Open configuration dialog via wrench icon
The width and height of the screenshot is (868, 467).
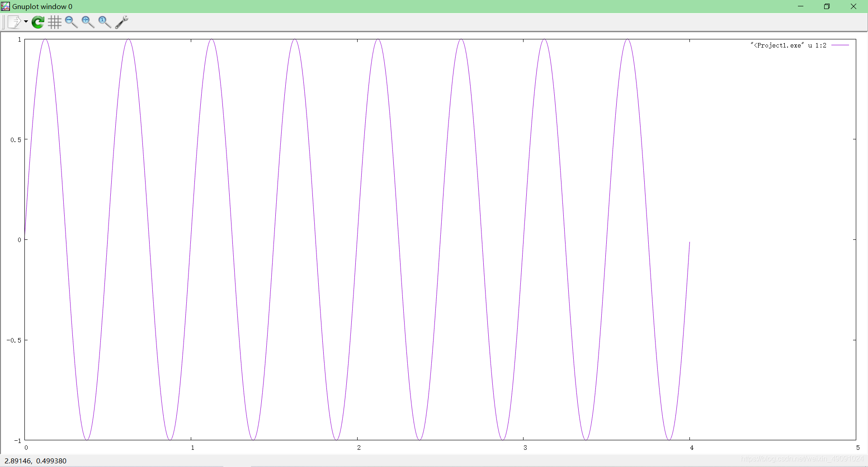[x=122, y=22]
